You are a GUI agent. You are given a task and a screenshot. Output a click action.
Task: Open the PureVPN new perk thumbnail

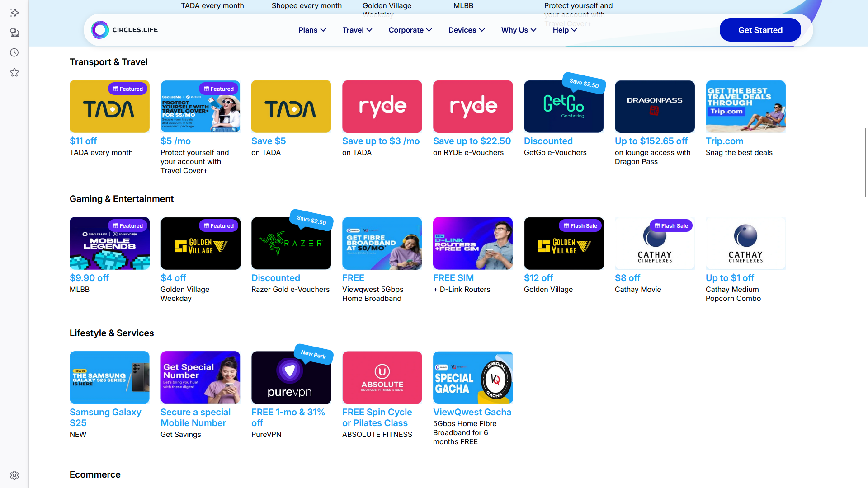[x=291, y=377]
